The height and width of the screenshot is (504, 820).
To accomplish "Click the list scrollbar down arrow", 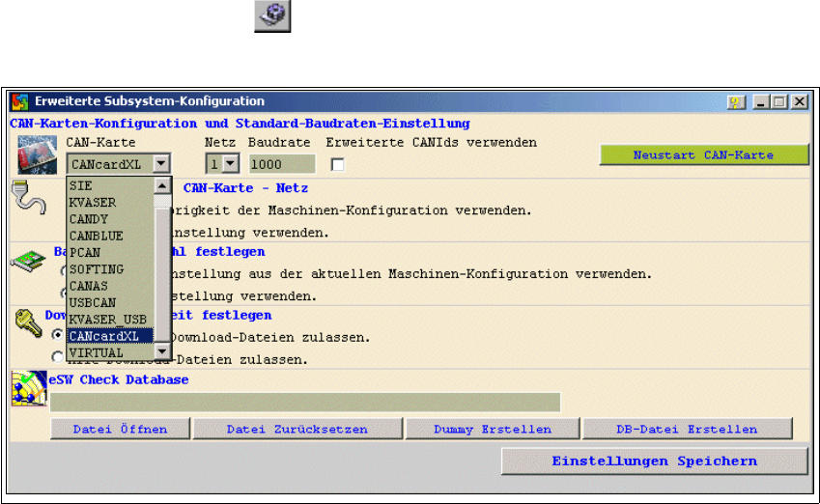I will pyautogui.click(x=162, y=351).
